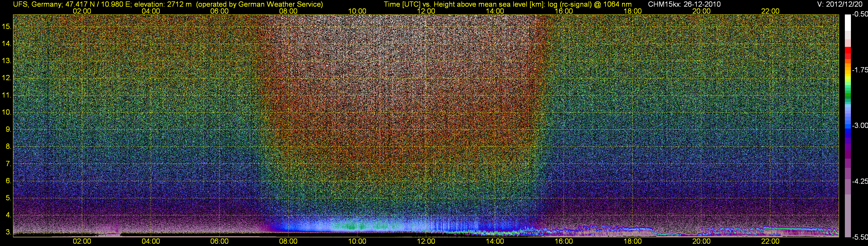Click the 08:00 label on the lower time axis
The width and height of the screenshot is (868, 246).
(x=288, y=241)
